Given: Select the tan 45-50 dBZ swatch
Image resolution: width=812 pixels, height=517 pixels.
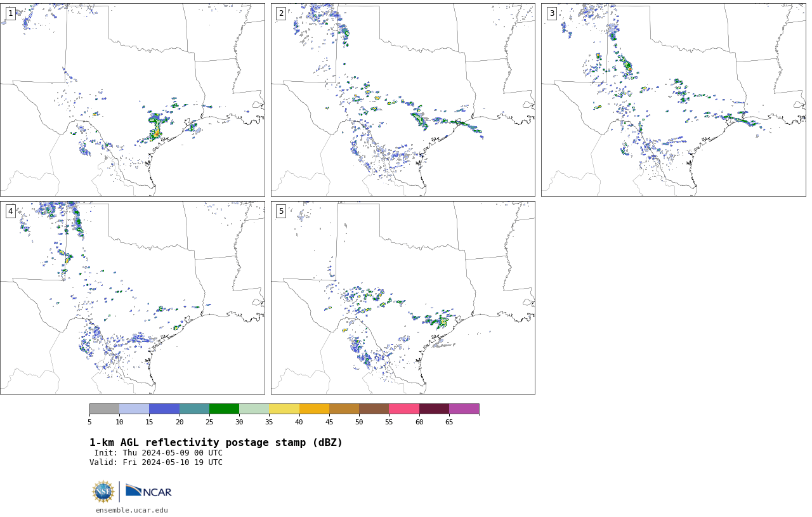Looking at the screenshot, I should [x=344, y=409].
